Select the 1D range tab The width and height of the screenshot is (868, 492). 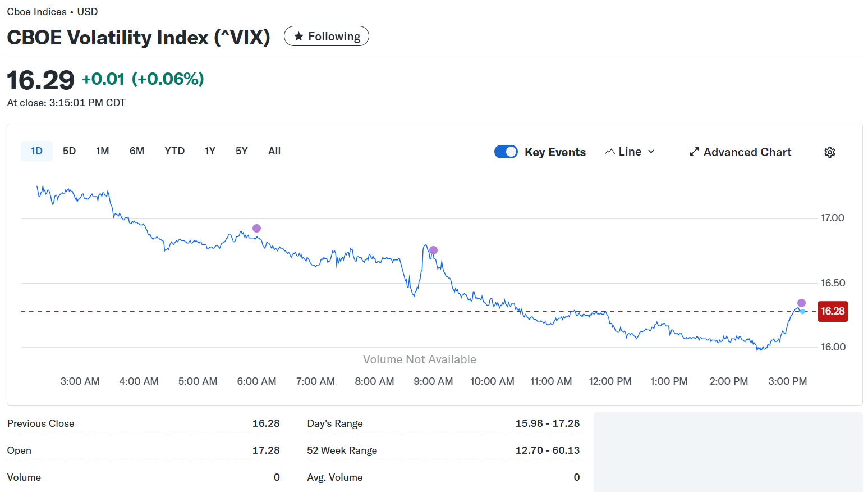(36, 151)
